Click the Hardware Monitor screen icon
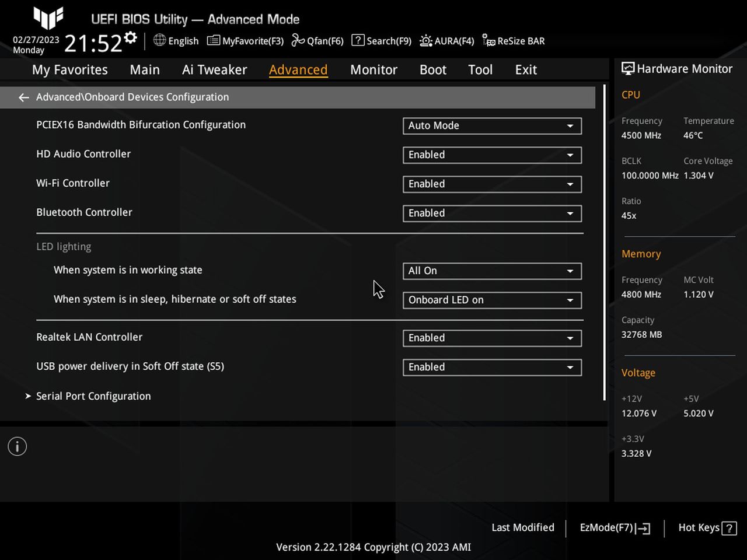The height and width of the screenshot is (560, 747). [x=628, y=69]
